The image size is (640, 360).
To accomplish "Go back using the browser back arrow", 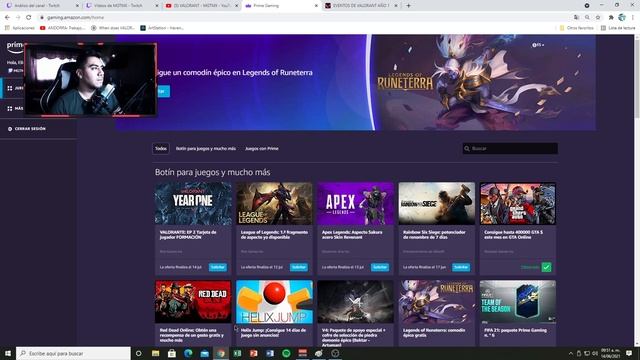I will [x=7, y=18].
